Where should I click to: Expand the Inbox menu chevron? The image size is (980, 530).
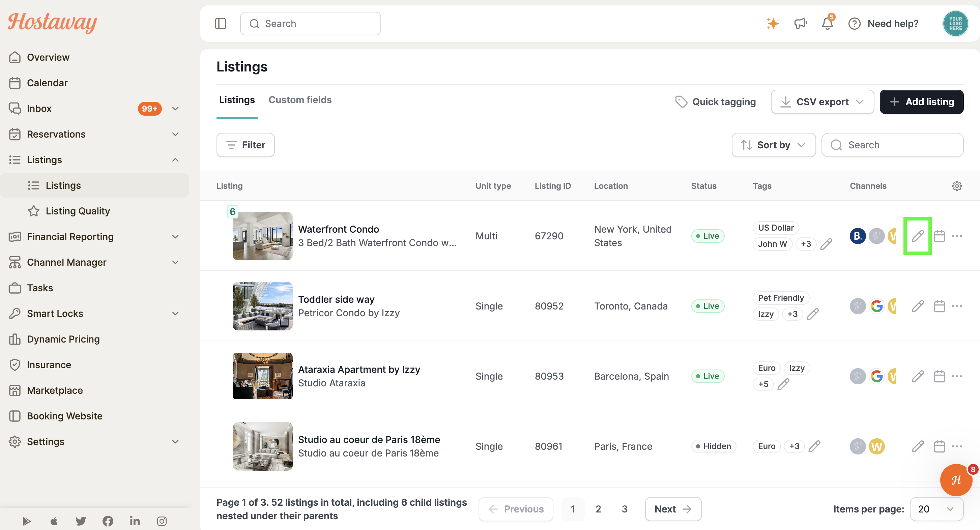pos(175,109)
